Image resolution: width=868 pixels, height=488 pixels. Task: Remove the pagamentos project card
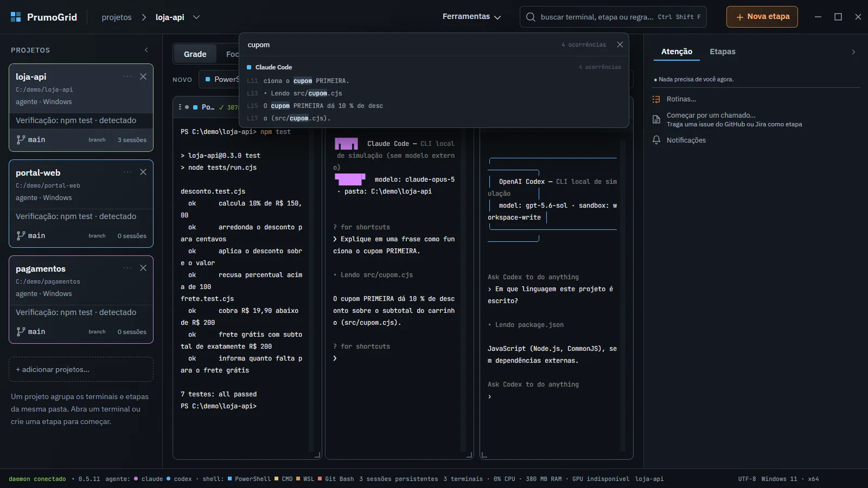(143, 268)
